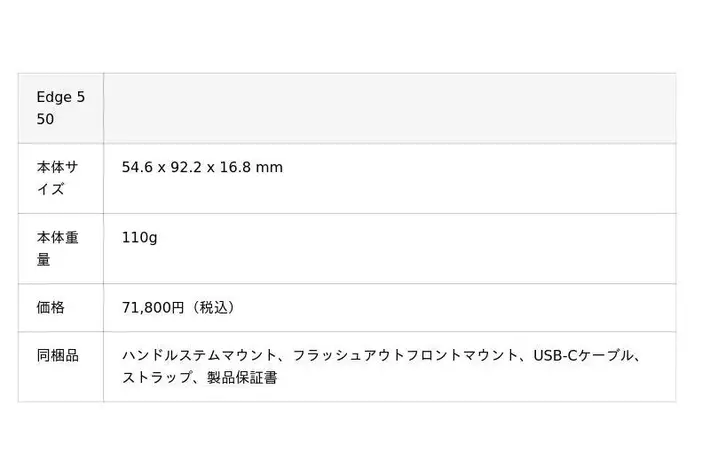
Task: Click the フラッシュアウトフロントマウント text
Action: 406,355
